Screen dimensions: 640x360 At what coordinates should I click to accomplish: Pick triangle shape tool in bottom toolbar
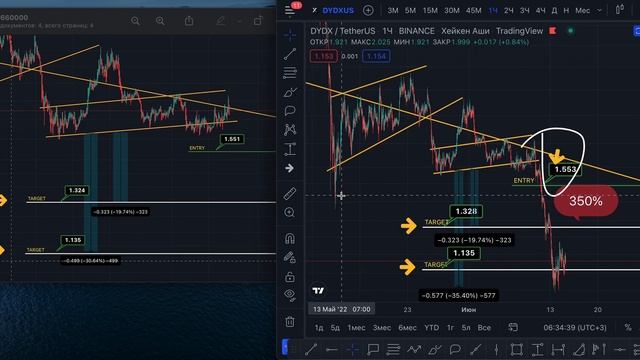pos(578,349)
